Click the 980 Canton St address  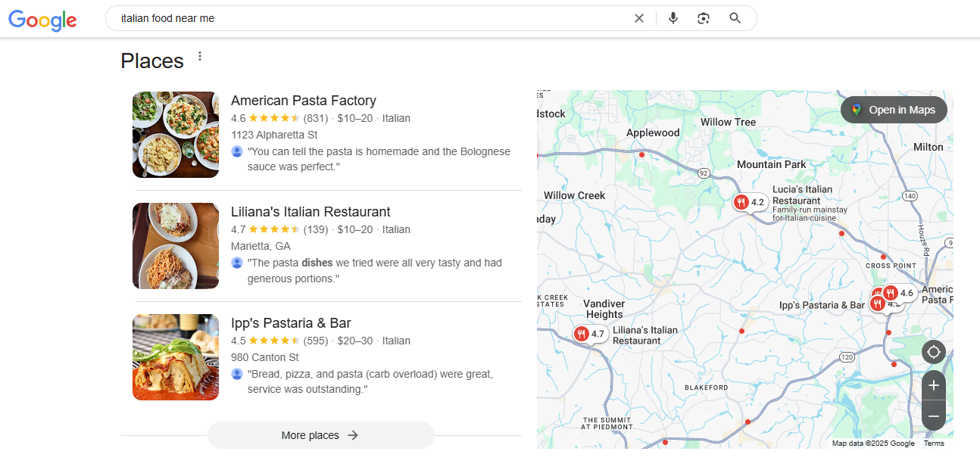click(265, 357)
